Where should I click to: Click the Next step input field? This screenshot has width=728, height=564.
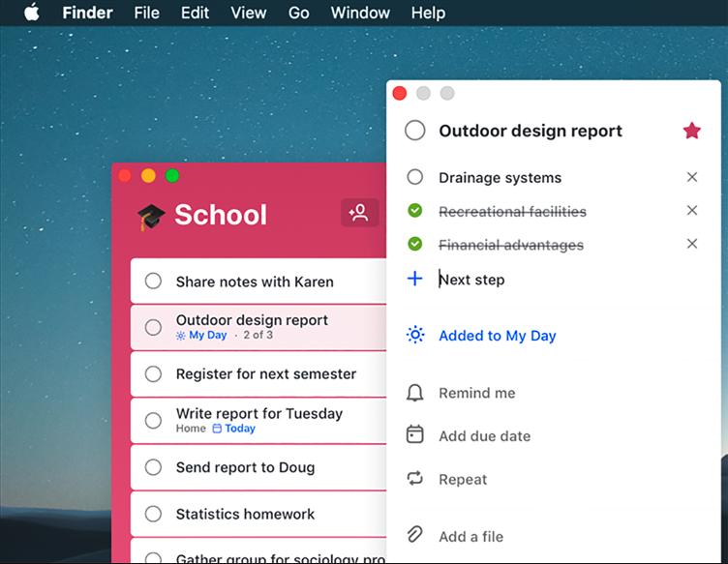tap(471, 280)
